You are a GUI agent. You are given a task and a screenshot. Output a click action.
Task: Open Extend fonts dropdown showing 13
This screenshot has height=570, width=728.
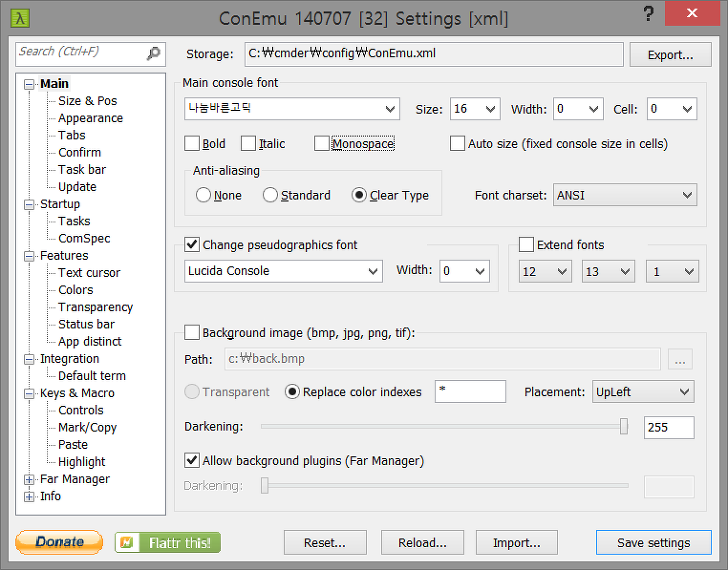point(609,271)
